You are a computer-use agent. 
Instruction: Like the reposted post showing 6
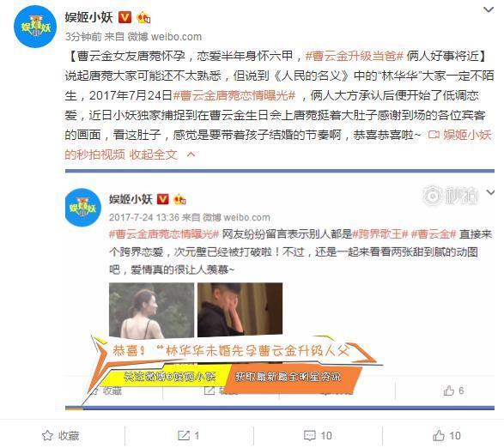click(x=449, y=390)
